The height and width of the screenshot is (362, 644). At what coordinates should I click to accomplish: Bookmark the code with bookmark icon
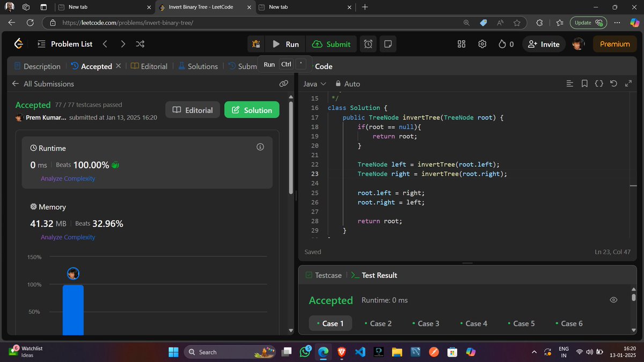pyautogui.click(x=584, y=84)
